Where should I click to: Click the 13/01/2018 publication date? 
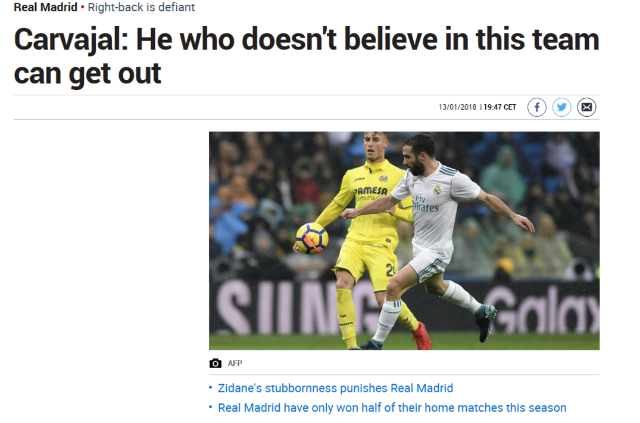click(x=458, y=107)
